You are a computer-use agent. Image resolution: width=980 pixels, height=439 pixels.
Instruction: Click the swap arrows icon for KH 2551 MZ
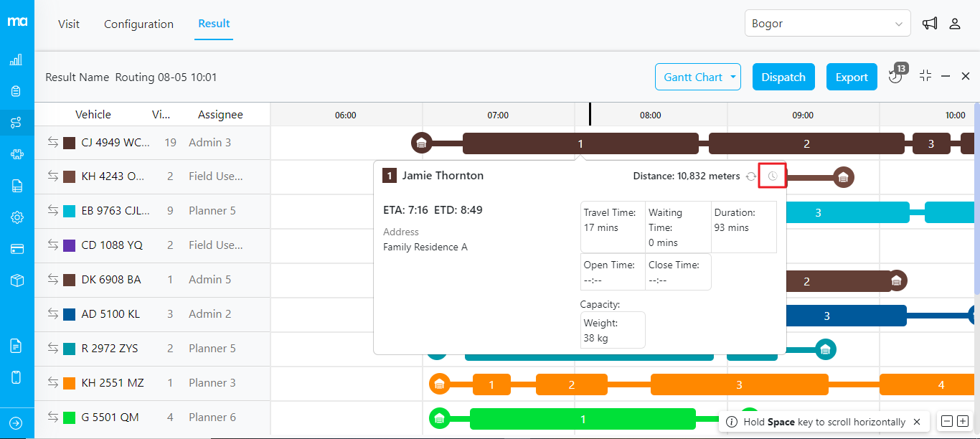(x=52, y=383)
